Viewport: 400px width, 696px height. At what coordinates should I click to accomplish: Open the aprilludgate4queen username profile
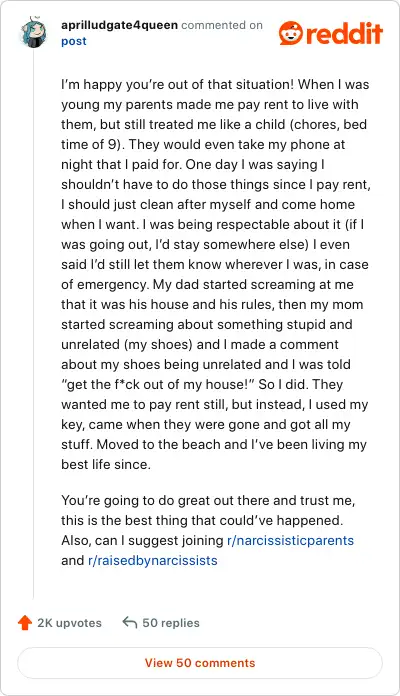pyautogui.click(x=119, y=25)
